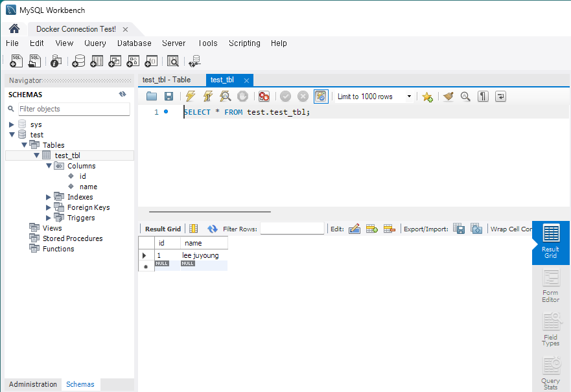Open the File menu

pos(12,43)
